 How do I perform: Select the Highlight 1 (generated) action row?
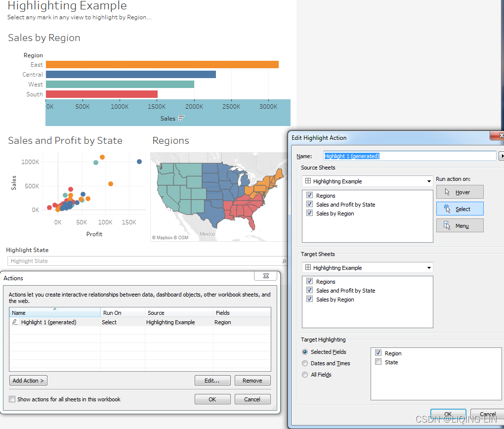pos(140,322)
